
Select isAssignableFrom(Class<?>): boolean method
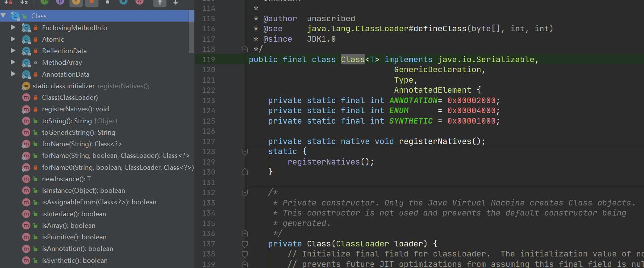[x=99, y=202]
